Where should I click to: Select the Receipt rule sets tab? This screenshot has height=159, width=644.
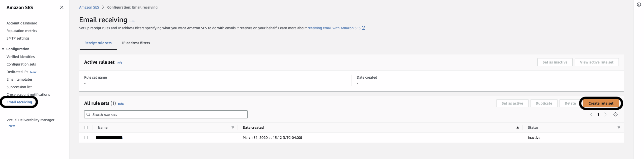click(98, 43)
